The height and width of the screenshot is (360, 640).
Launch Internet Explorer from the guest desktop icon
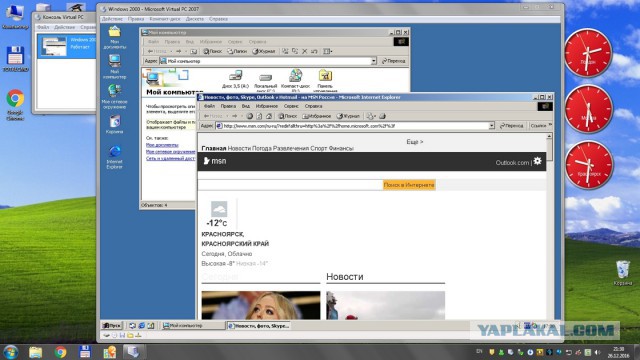click(114, 157)
